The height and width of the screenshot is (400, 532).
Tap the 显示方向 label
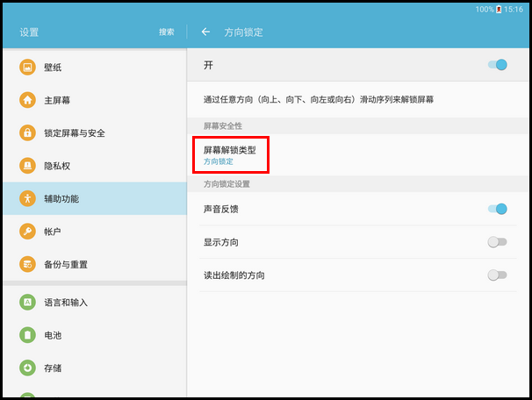[x=221, y=242]
